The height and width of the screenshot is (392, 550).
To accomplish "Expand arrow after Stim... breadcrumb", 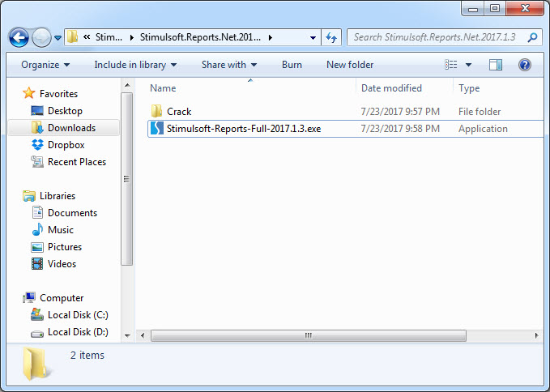I will tap(132, 37).
